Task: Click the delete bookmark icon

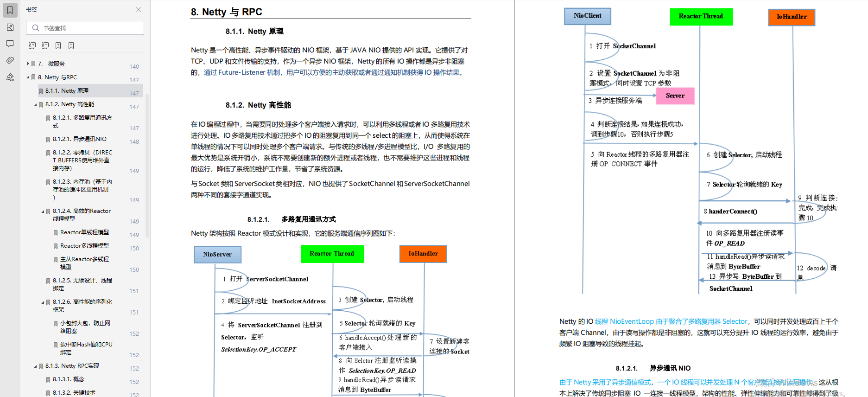Action: (x=71, y=45)
